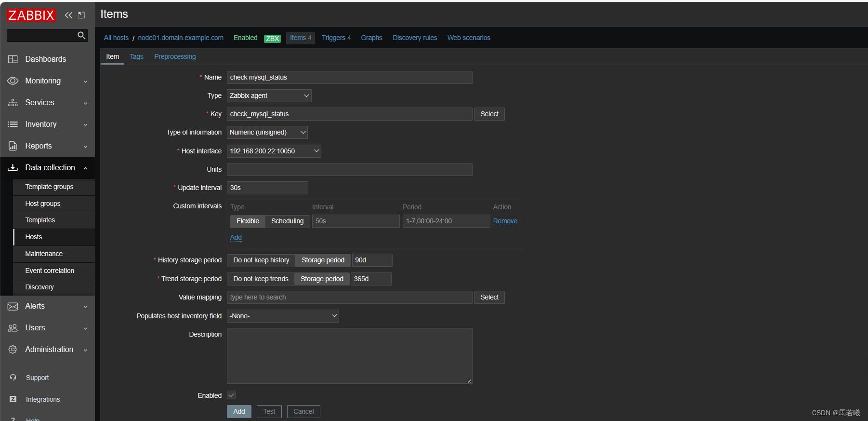Screen dimensions: 868x421
Task: Open Populates host inventory field dropdown
Action: coord(283,316)
